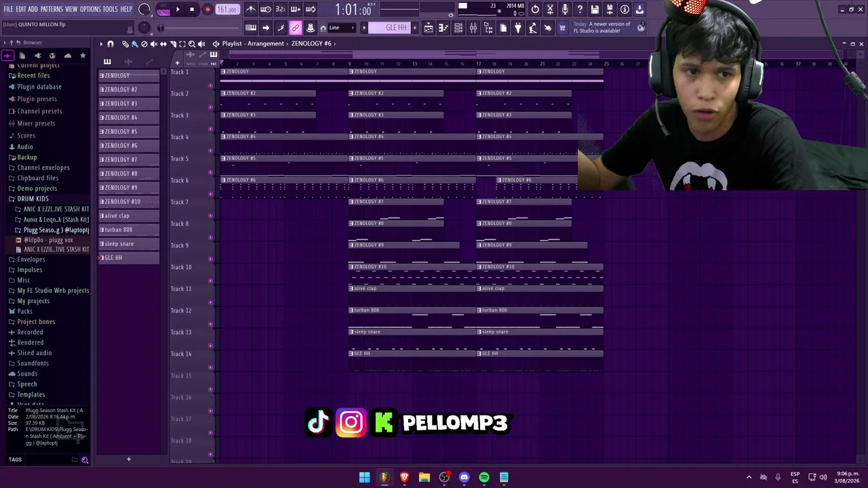
Task: Mute Track 4 with its green dot
Action: [210, 151]
